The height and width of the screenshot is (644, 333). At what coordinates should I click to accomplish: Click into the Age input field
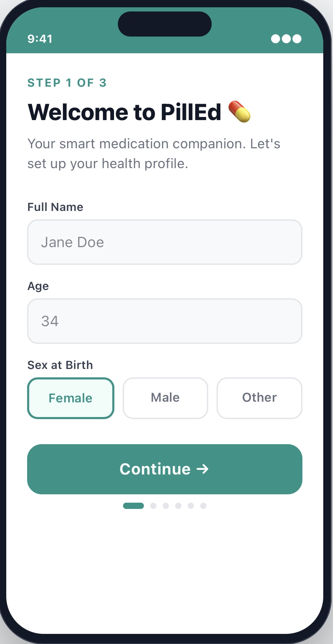coord(165,321)
